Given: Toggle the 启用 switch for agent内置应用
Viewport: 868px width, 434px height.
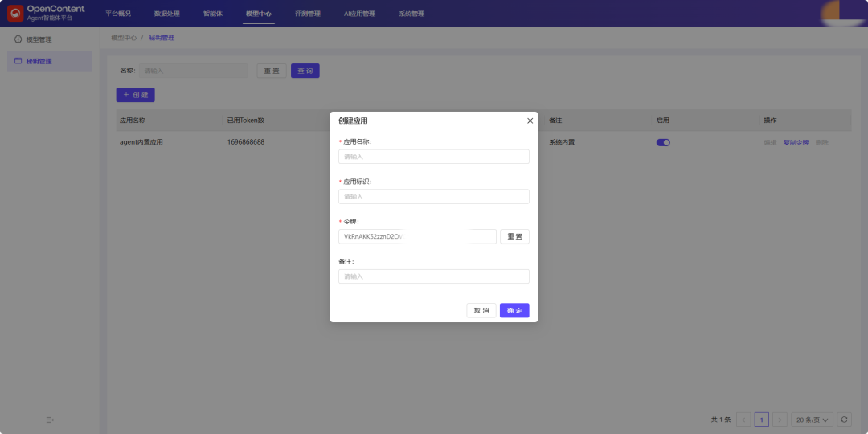Looking at the screenshot, I should coord(663,142).
